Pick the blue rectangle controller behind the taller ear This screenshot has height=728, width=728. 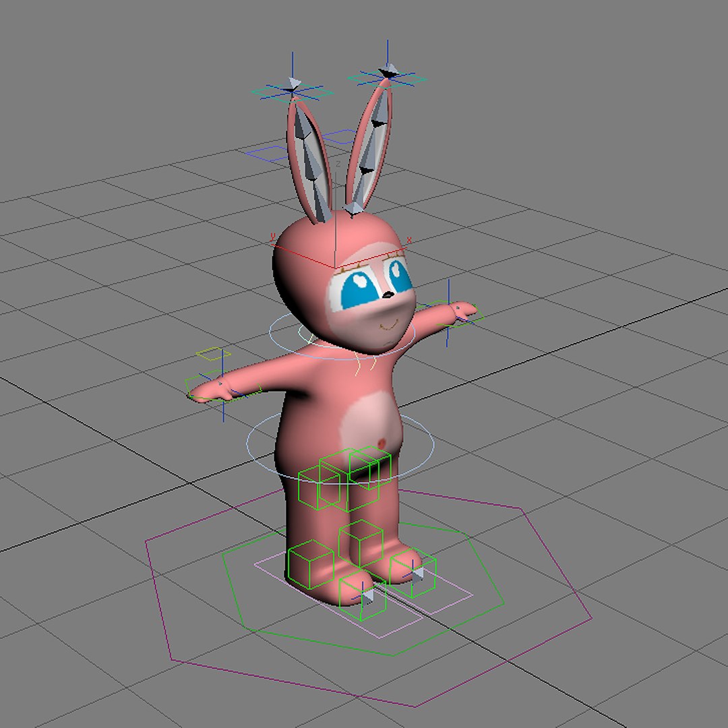pos(339,136)
